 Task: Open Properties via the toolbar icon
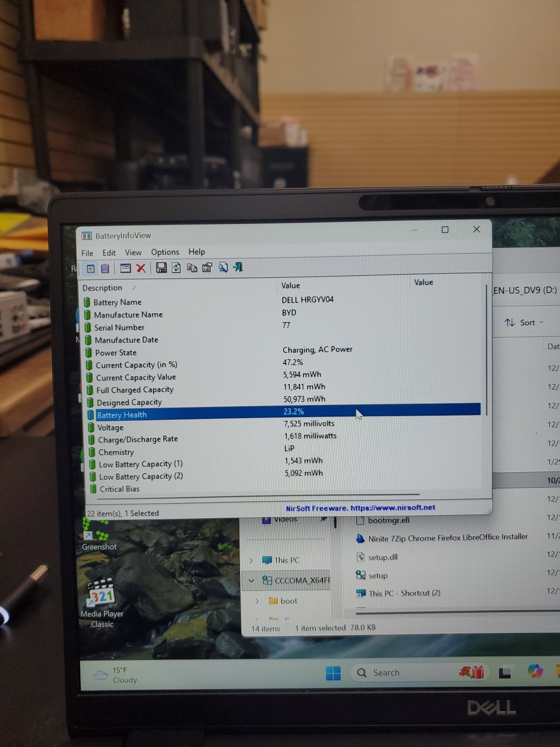[x=207, y=268]
